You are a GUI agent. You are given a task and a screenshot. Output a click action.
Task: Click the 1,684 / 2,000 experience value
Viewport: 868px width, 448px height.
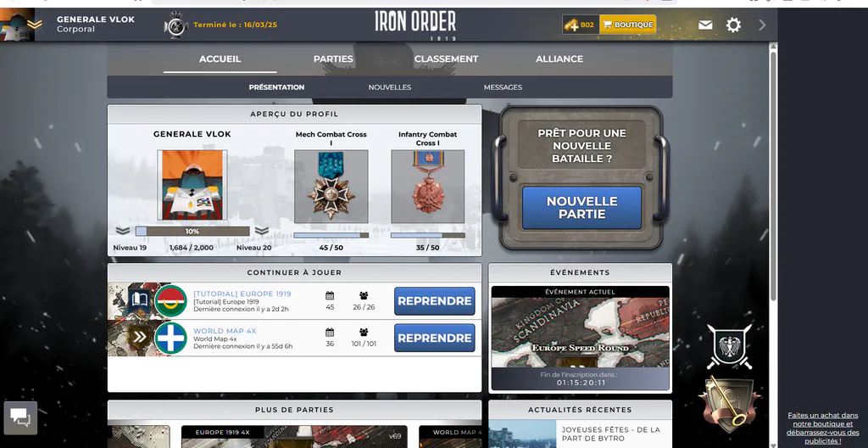point(192,248)
